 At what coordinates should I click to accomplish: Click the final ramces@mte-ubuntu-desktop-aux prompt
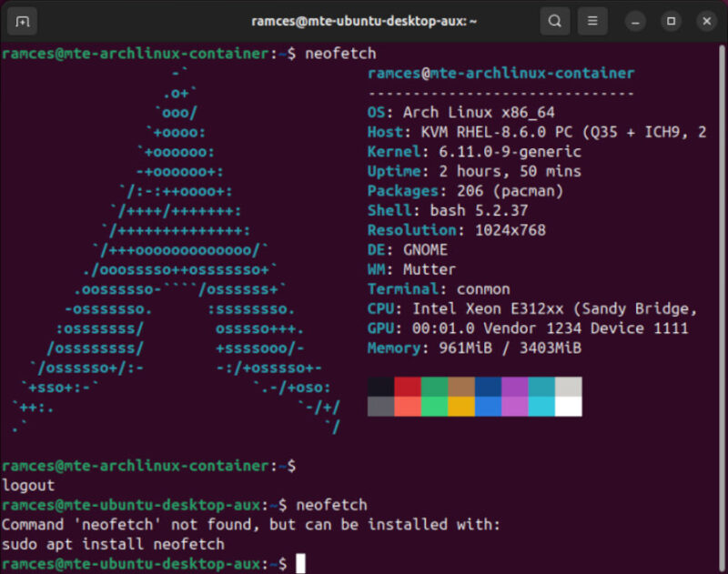[146, 563]
